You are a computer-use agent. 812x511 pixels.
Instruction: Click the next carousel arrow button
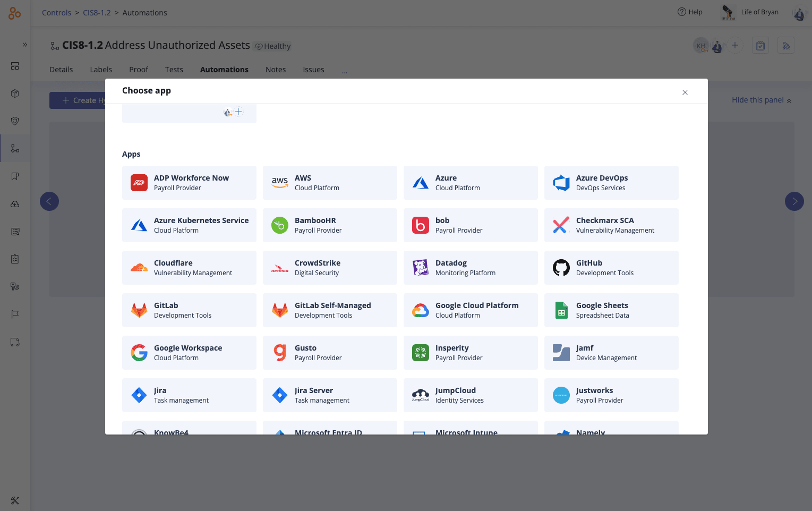click(794, 201)
